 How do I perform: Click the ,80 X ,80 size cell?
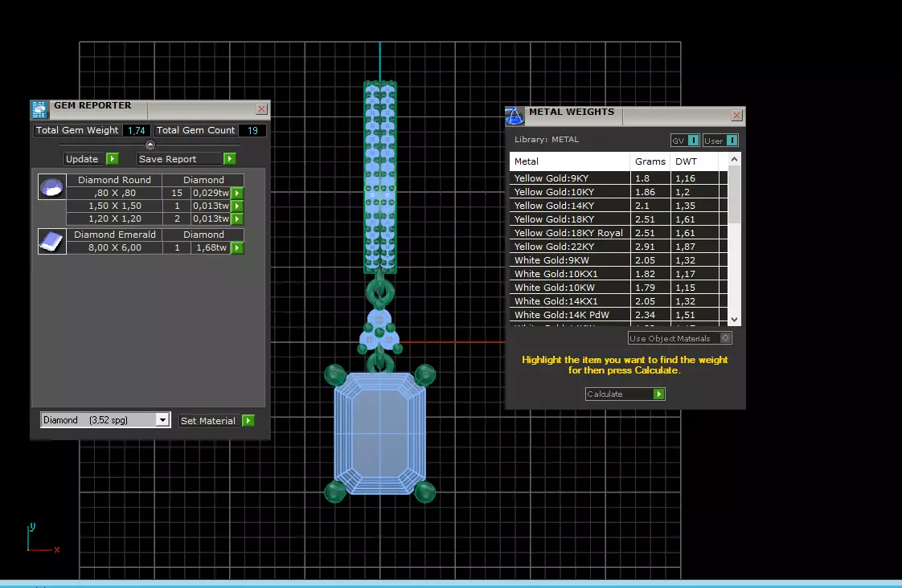[114, 193]
